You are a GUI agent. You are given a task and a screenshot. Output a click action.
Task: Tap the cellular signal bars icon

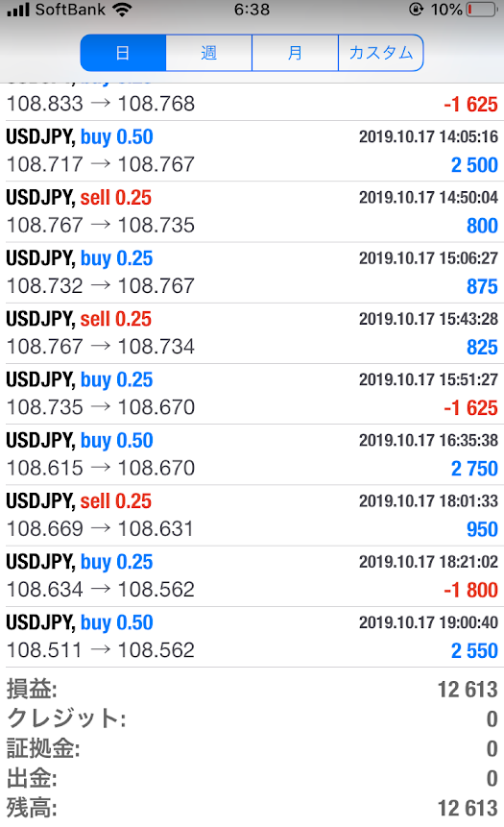click(18, 10)
